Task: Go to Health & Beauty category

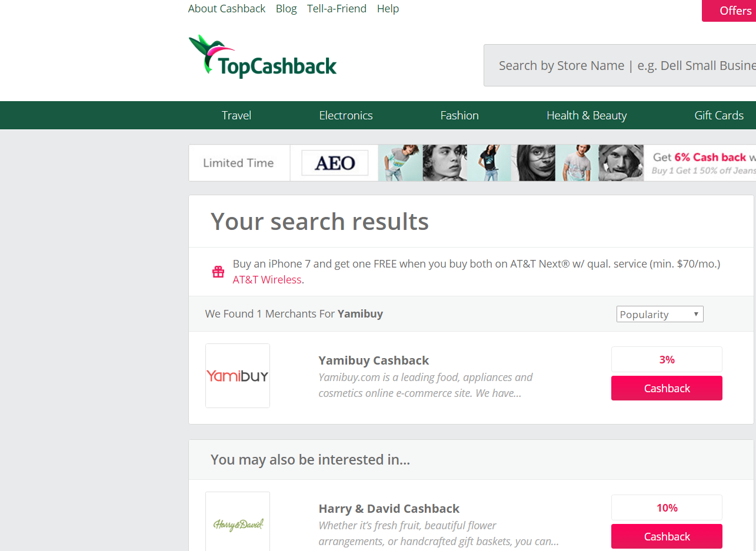Action: 587,115
